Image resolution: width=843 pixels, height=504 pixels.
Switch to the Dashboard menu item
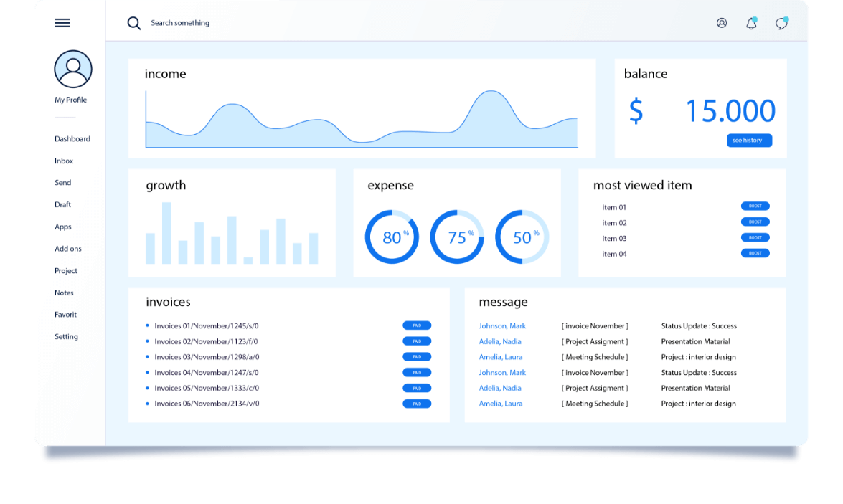click(72, 138)
